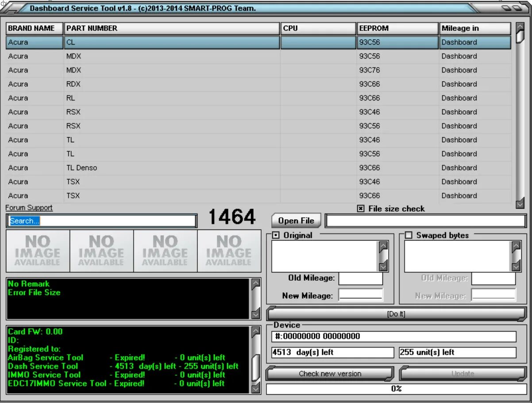Click the scrollbar thumb of vehicle list
532x403 pixels.
pos(520,37)
